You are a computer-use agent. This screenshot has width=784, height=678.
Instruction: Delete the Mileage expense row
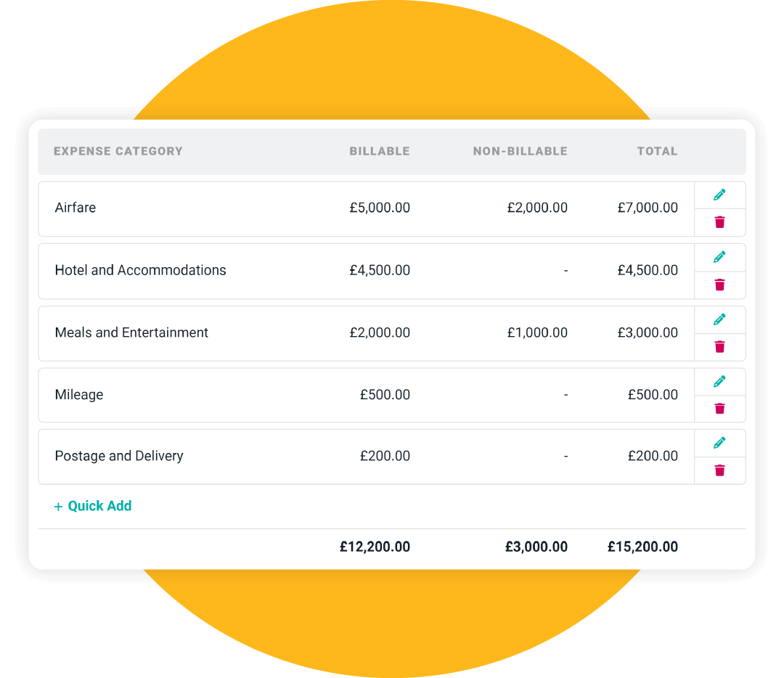[x=719, y=408]
